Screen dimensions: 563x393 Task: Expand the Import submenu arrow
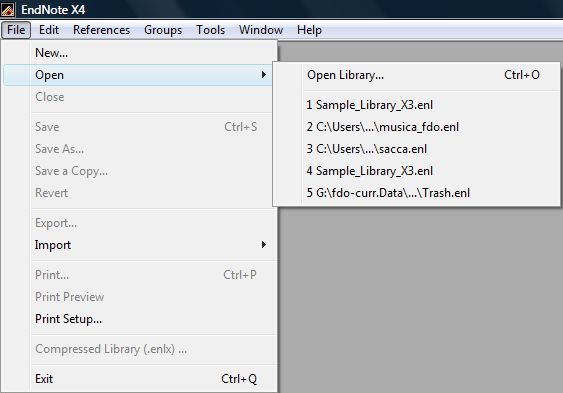[264, 245]
